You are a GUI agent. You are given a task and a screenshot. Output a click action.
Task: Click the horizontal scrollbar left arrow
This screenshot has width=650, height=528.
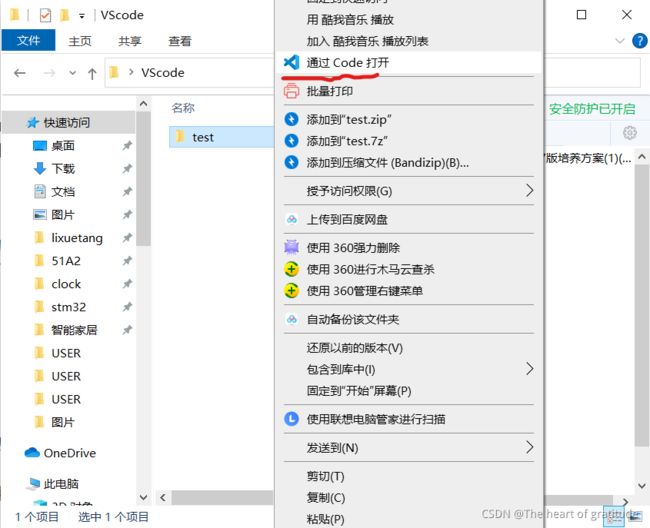pyautogui.click(x=163, y=497)
